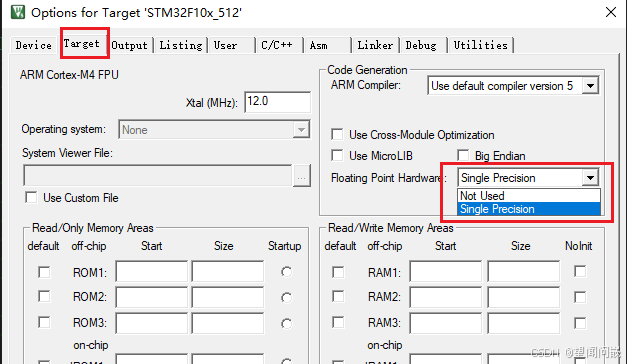Click the RAM1 Size field
This screenshot has height=364, width=627.
click(523, 272)
